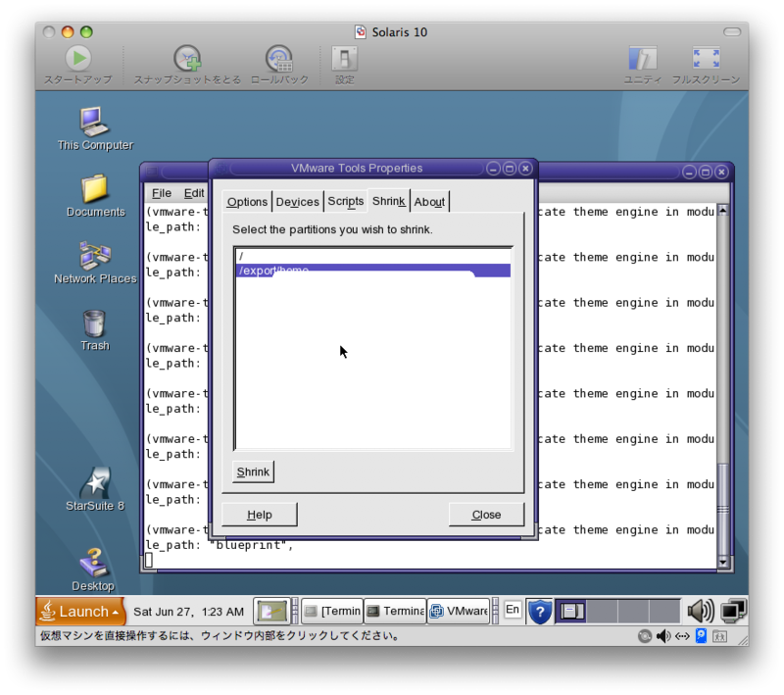Image resolution: width=784 pixels, height=695 pixels.
Task: Open Network Places desktop icon
Action: (x=94, y=256)
